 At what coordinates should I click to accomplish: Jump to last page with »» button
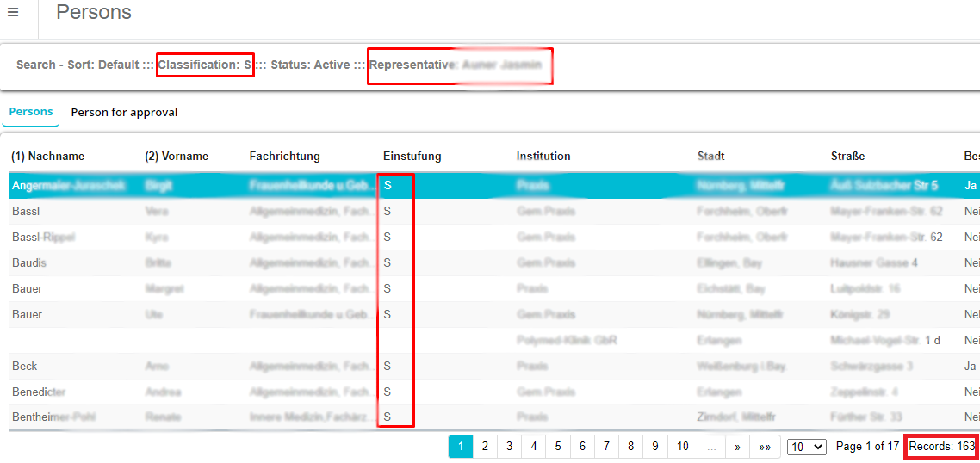[x=765, y=447]
